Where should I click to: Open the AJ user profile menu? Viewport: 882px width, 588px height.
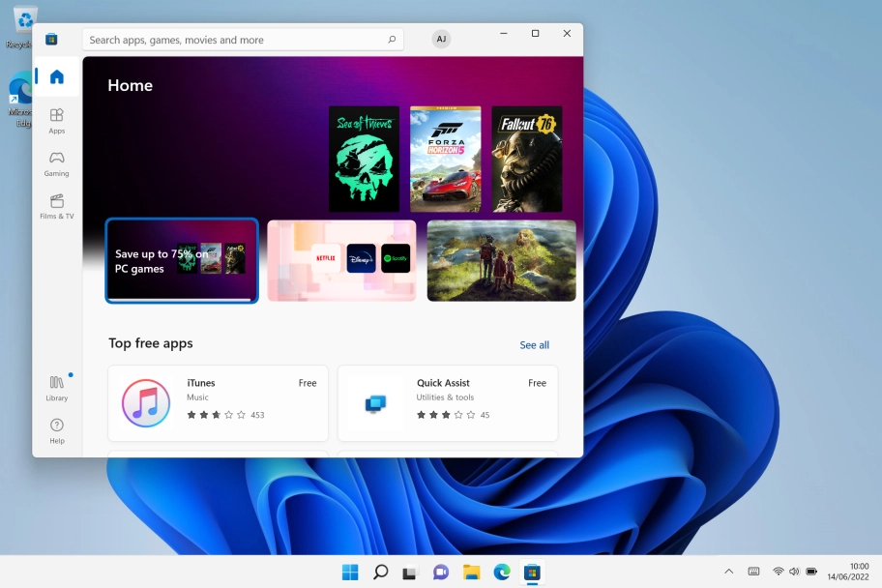coord(441,40)
